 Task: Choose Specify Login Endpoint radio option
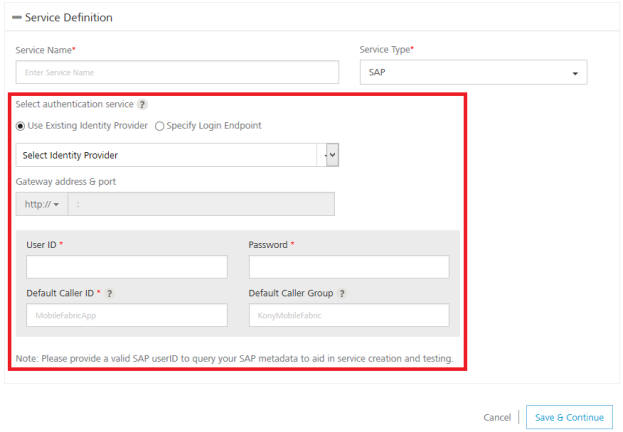pyautogui.click(x=160, y=126)
